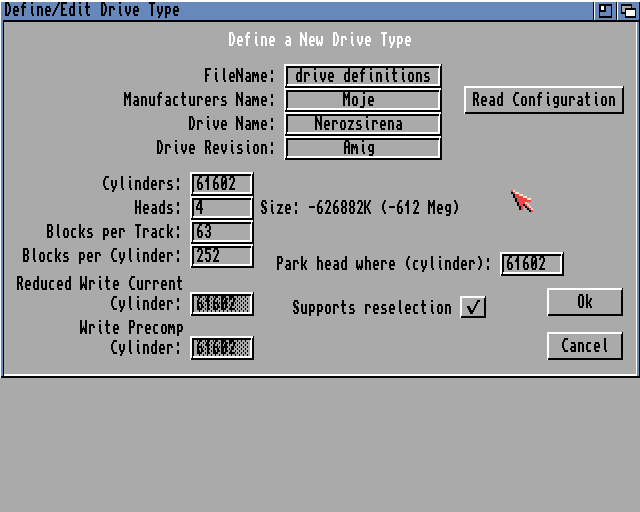Screen dimensions: 640x512
Task: Click the window depth gadget in title bar
Action: [627, 10]
